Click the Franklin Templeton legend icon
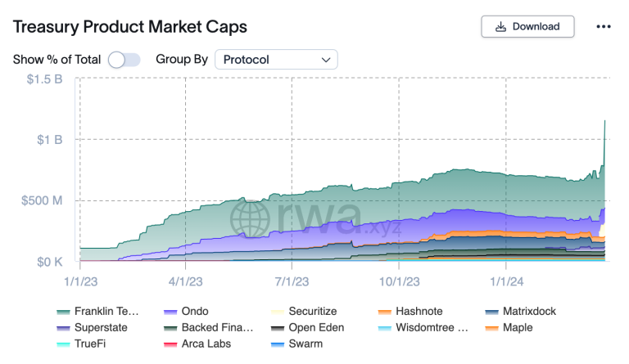The width and height of the screenshot is (629, 364). tap(63, 312)
